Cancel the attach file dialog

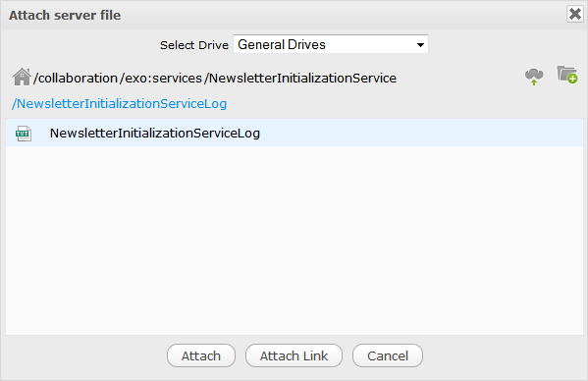click(x=388, y=355)
